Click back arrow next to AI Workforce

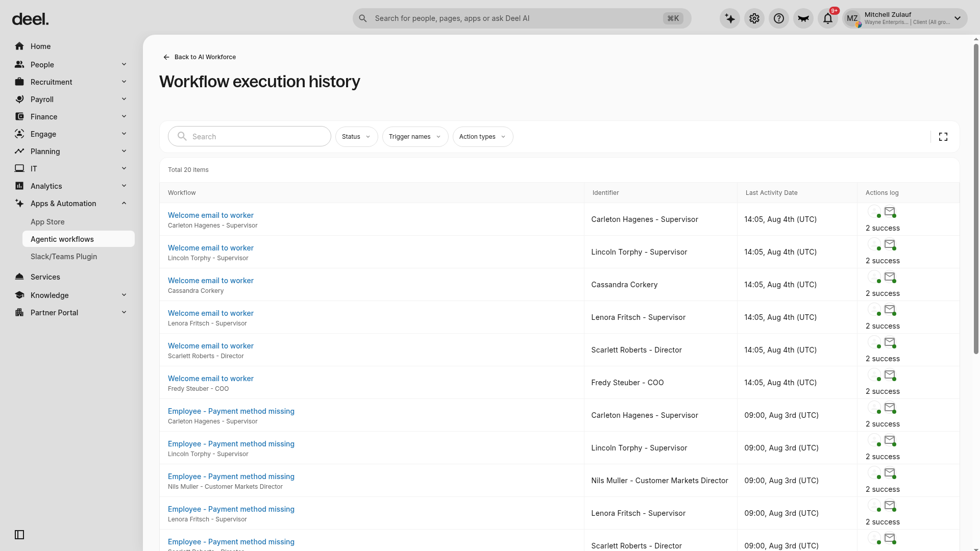166,57
